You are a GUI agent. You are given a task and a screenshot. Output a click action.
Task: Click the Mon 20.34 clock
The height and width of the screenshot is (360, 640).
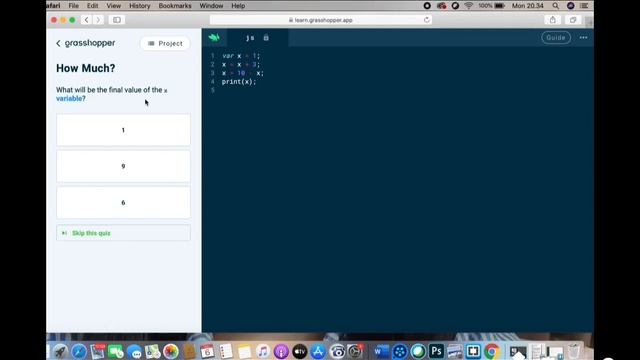coord(528,6)
